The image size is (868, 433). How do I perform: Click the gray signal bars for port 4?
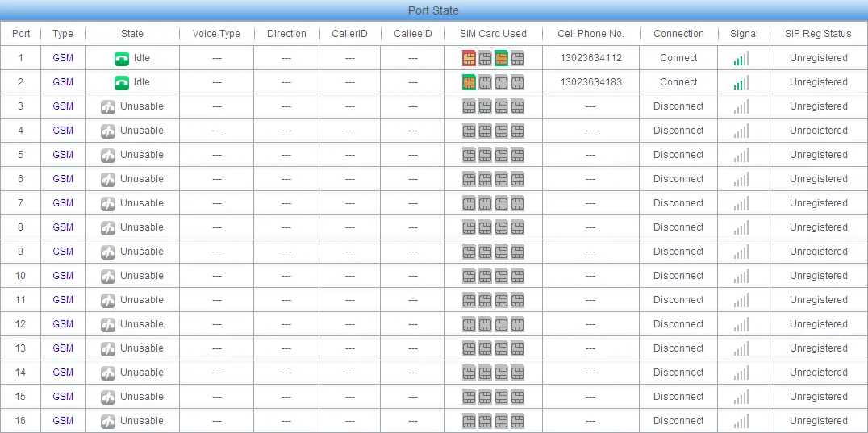(741, 131)
